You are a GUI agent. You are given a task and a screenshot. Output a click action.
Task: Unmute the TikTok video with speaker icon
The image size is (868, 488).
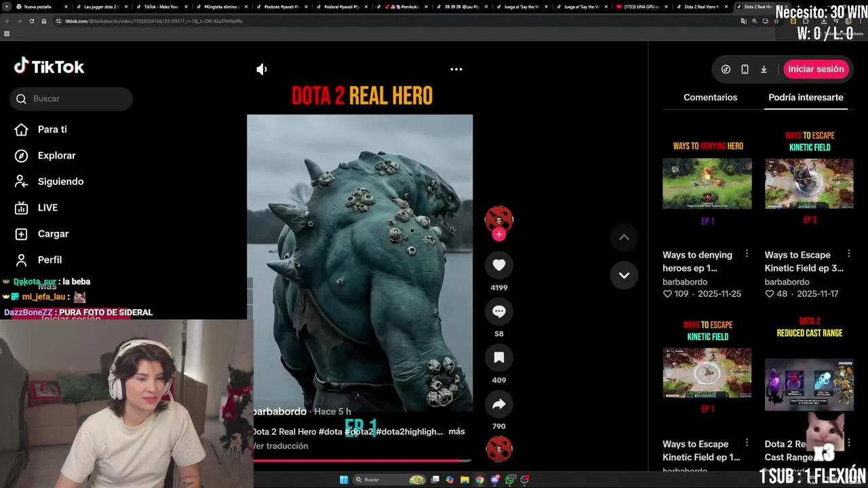coord(262,69)
